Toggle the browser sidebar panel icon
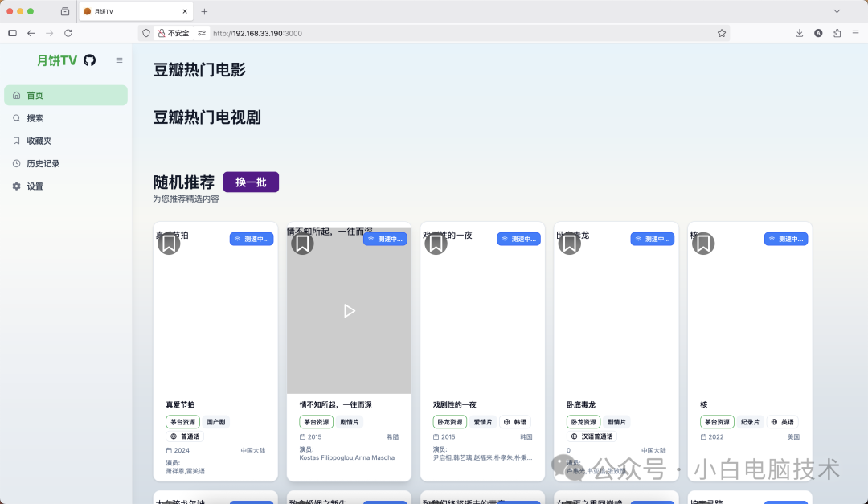This screenshot has height=504, width=868. [x=12, y=33]
